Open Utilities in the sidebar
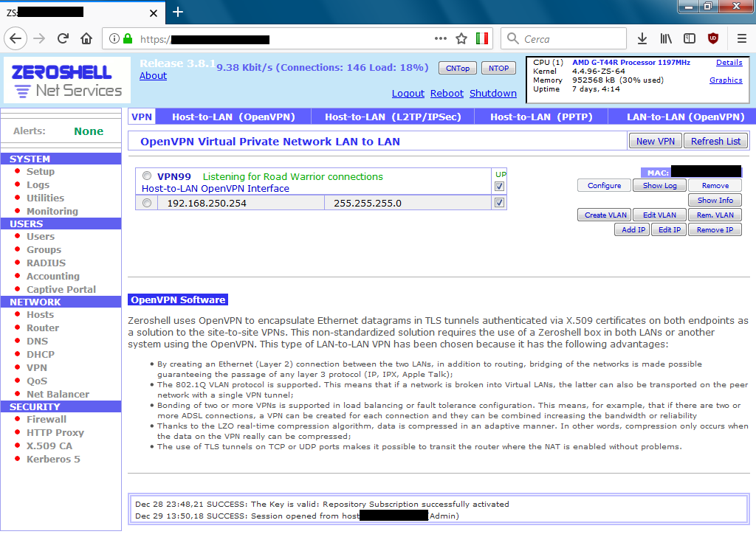This screenshot has height=537, width=756. pyautogui.click(x=45, y=198)
